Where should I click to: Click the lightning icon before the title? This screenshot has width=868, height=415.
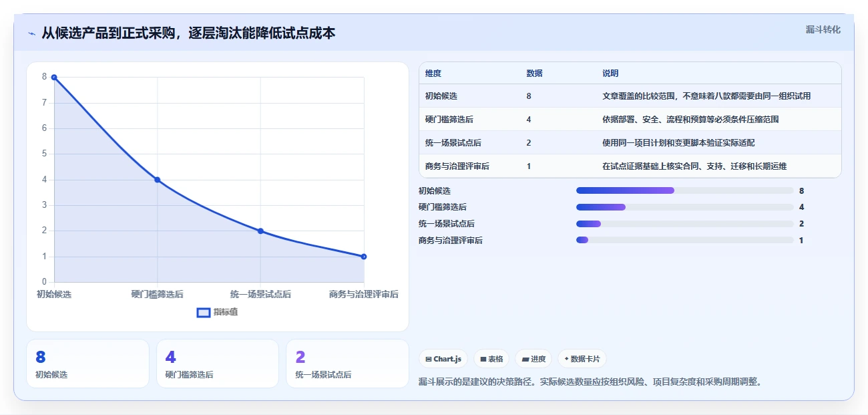click(31, 33)
